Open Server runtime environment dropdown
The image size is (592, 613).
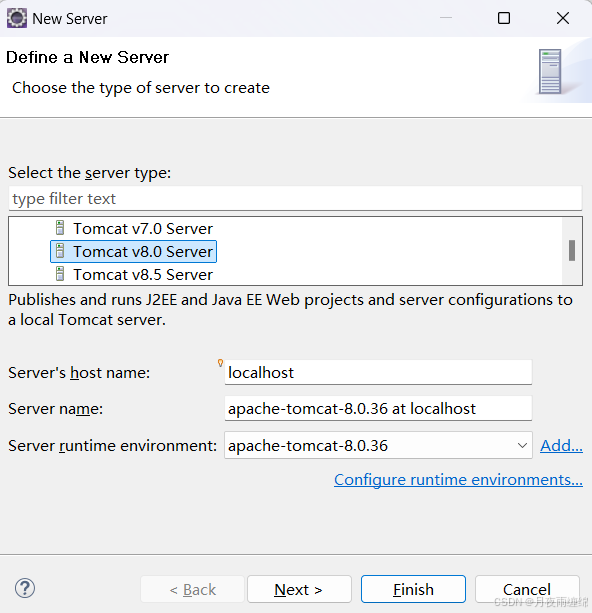pos(378,445)
